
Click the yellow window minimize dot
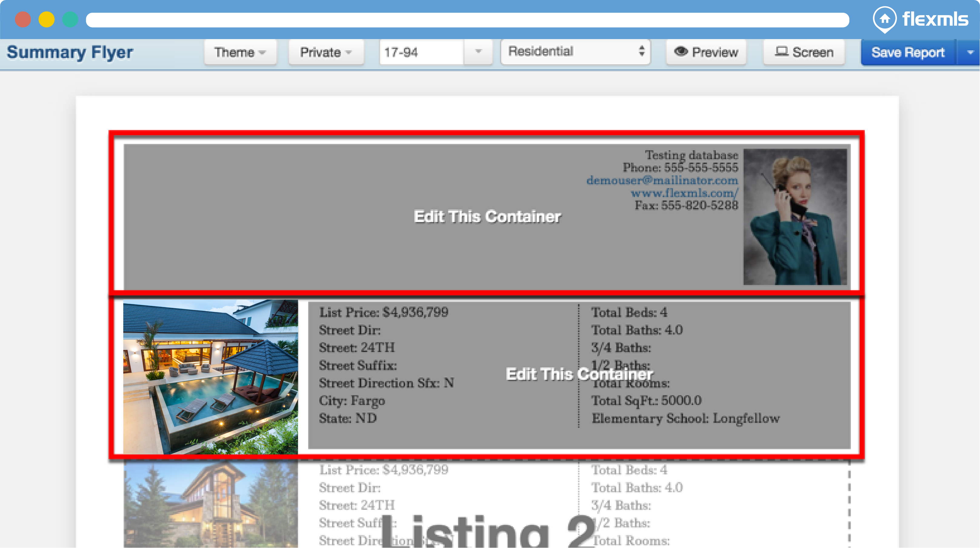(x=46, y=19)
